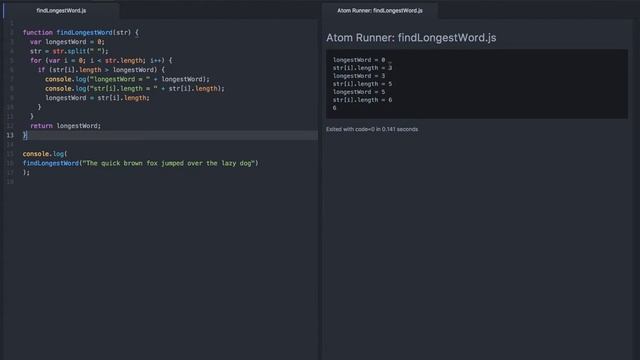Click the for loop header line

tap(101, 61)
